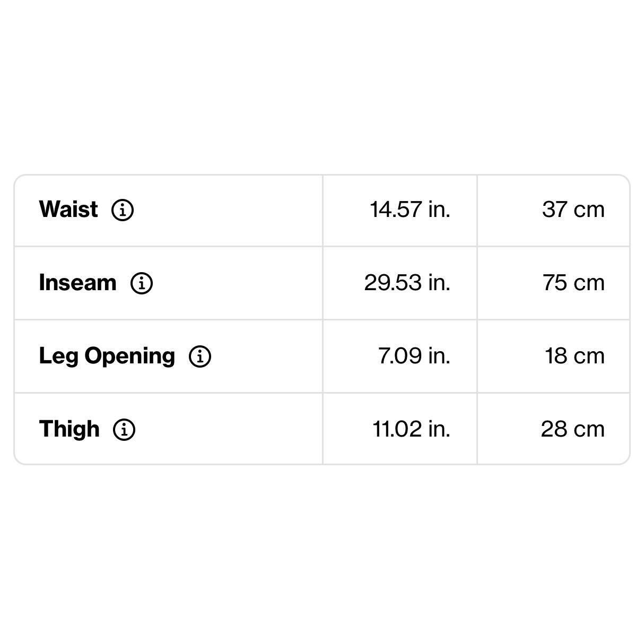Click the Waist row's empty area

228,210
